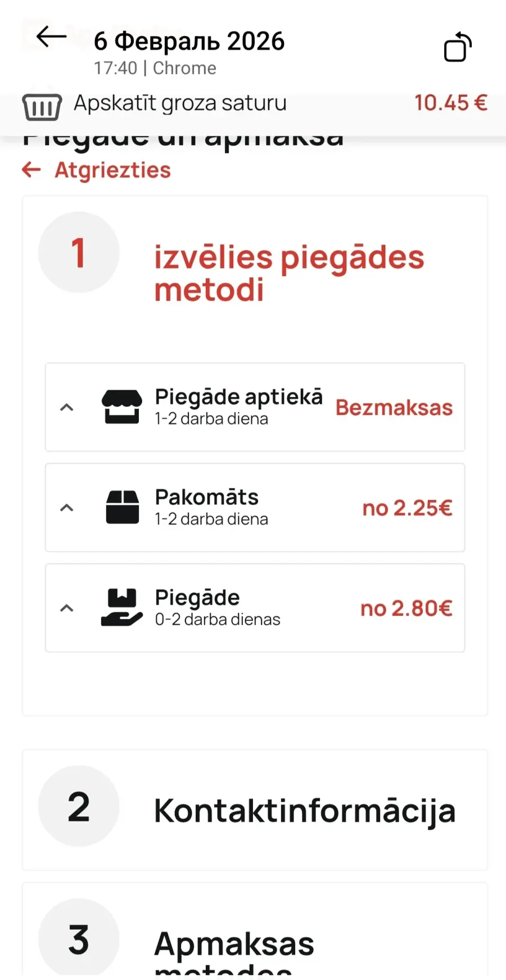The width and height of the screenshot is (506, 980).
Task: Tap the hand-holding-box delivery icon
Action: pyautogui.click(x=122, y=608)
